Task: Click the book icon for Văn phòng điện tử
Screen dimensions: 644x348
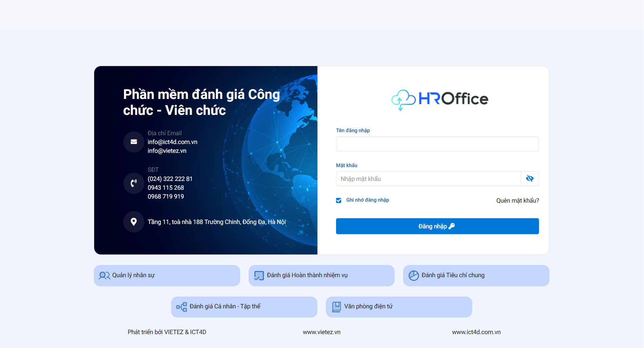Action: click(x=336, y=307)
